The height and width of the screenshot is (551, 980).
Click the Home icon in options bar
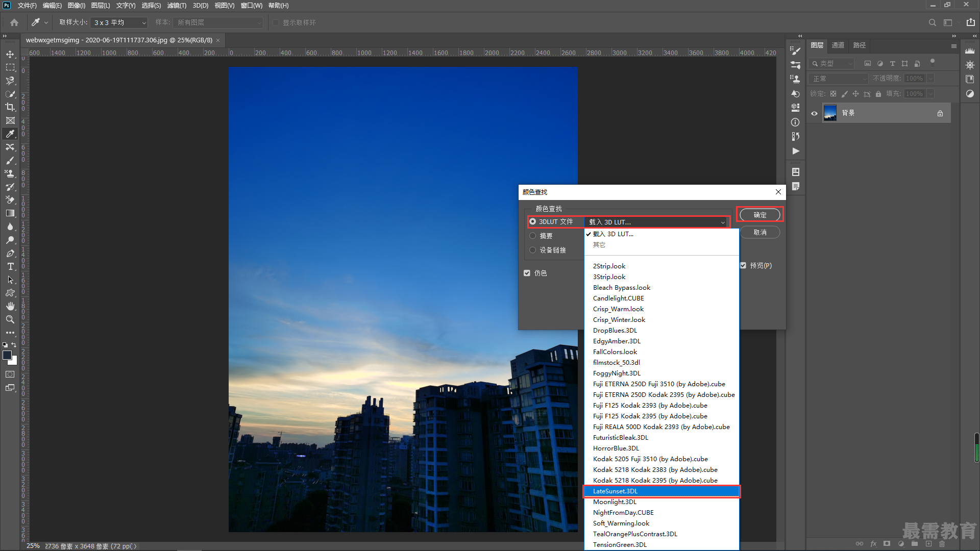click(x=14, y=22)
